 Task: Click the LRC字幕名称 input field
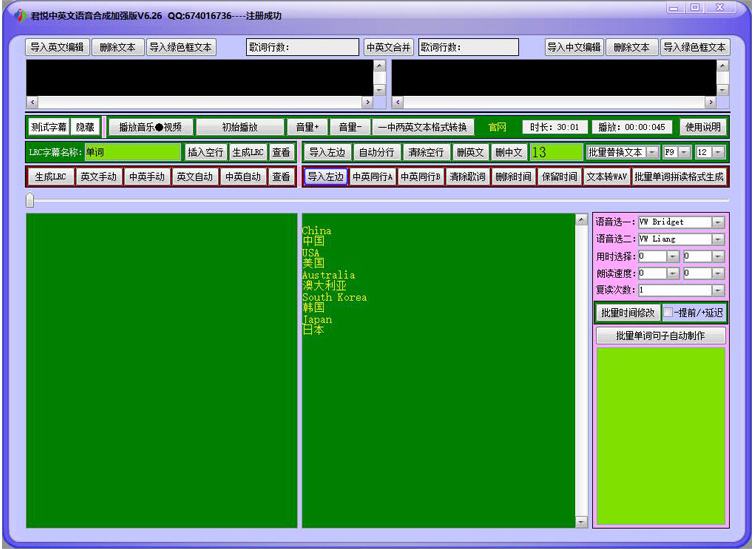pos(131,152)
